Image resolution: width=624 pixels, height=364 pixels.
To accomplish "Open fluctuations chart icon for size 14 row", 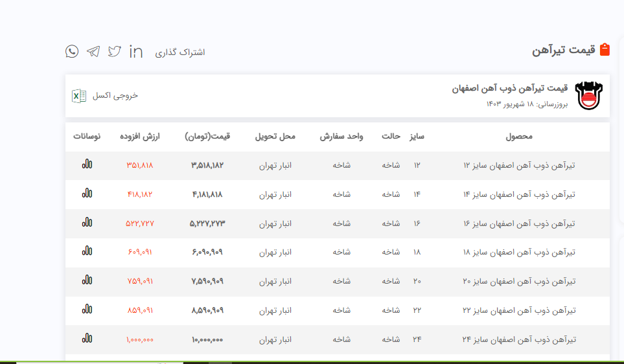I will tap(87, 193).
